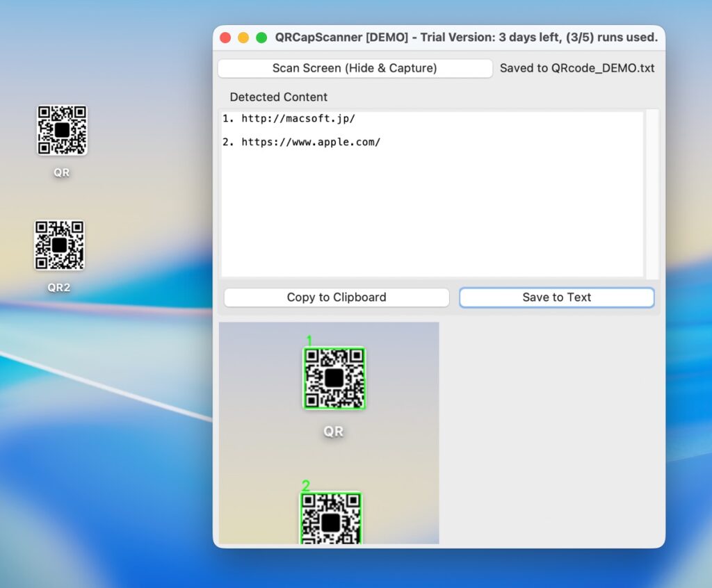Image resolution: width=712 pixels, height=588 pixels.
Task: Click the QR file icon on the desktop
Action: tap(62, 130)
